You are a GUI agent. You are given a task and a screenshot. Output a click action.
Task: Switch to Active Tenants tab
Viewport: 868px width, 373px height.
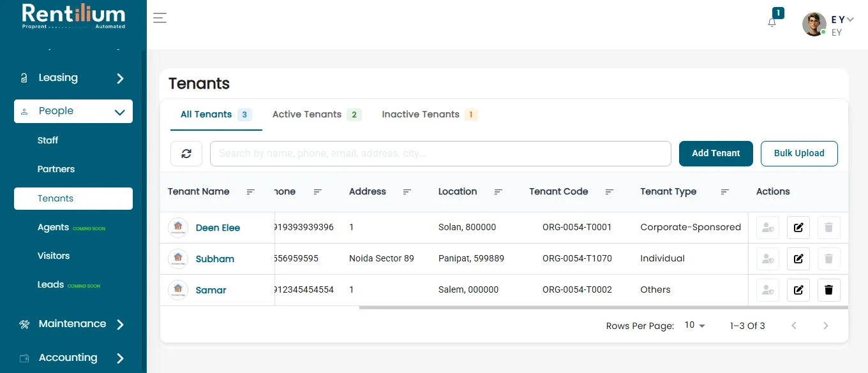[317, 115]
